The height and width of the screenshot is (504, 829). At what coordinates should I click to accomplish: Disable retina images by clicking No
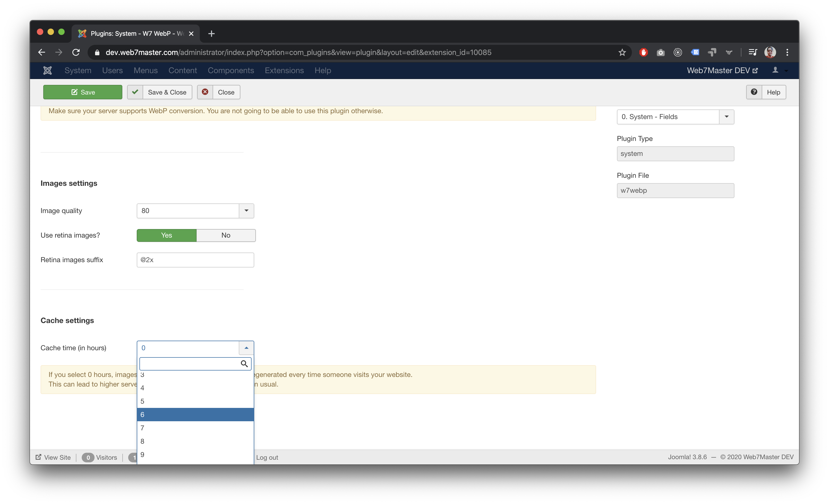[225, 235]
